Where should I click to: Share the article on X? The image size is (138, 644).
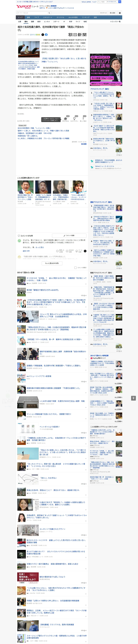pyautogui.click(x=43, y=35)
